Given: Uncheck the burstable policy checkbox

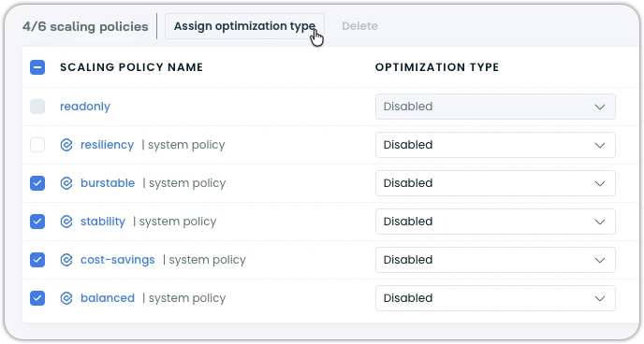Looking at the screenshot, I should point(37,183).
